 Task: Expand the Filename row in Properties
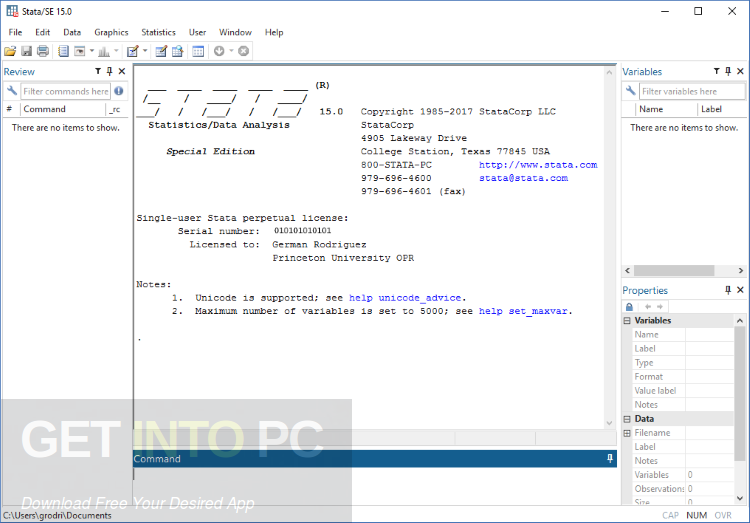click(627, 433)
